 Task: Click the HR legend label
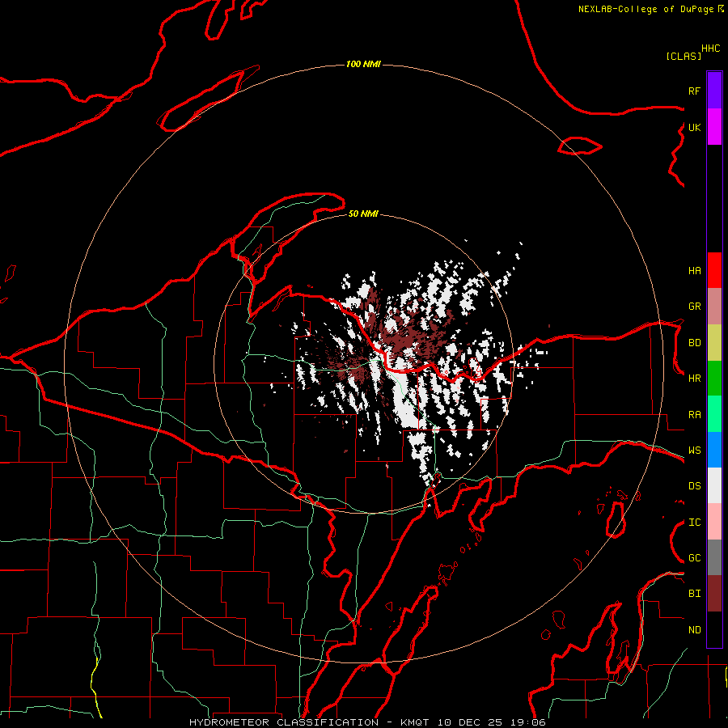tap(694, 379)
